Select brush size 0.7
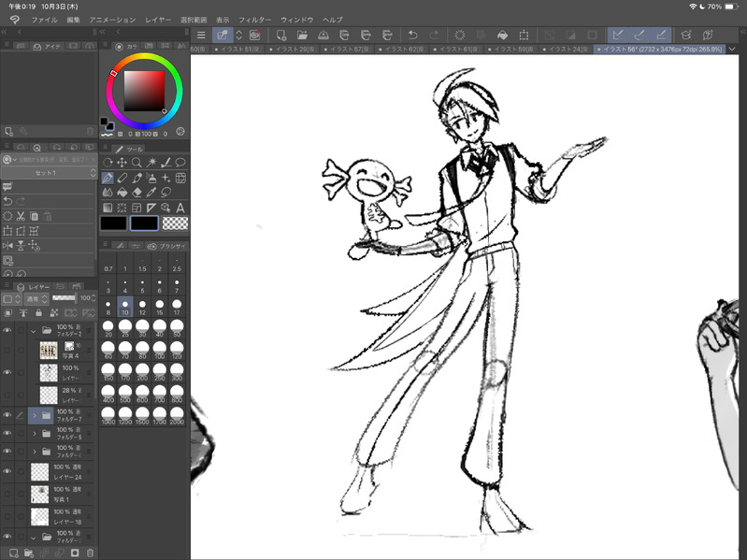Screen dimensions: 747x560 click(108, 264)
